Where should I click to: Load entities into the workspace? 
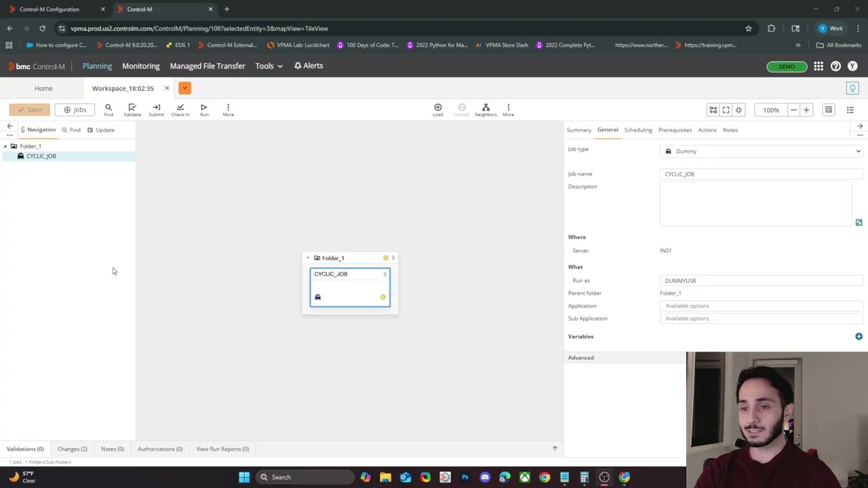coord(438,110)
